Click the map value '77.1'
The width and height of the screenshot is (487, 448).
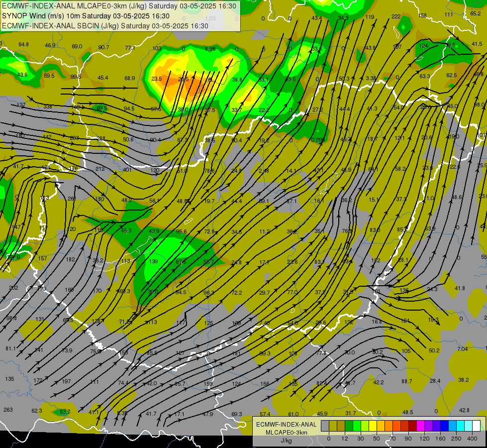pyautogui.click(x=130, y=48)
